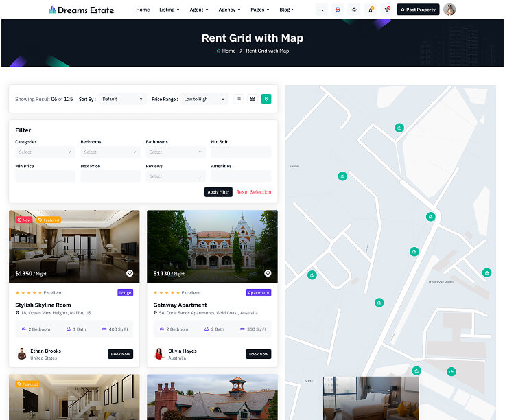Expand the Bedrooms select dropdown
This screenshot has width=505, height=420.
(x=110, y=152)
